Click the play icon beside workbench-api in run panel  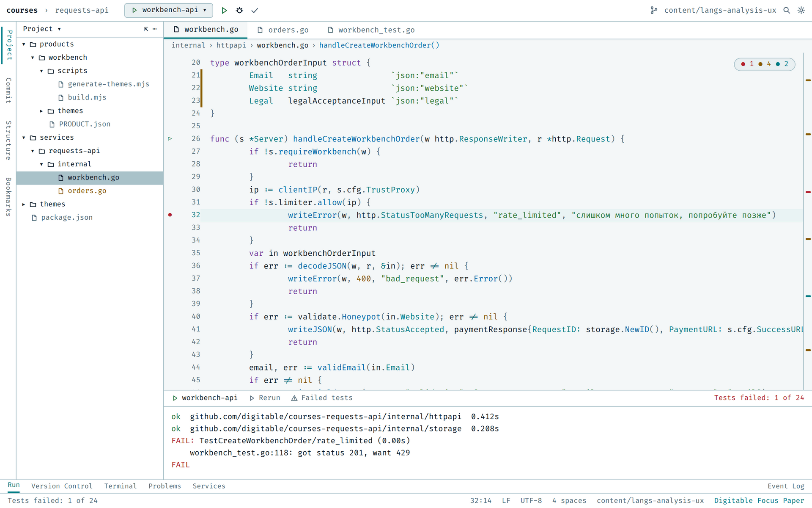tap(175, 398)
